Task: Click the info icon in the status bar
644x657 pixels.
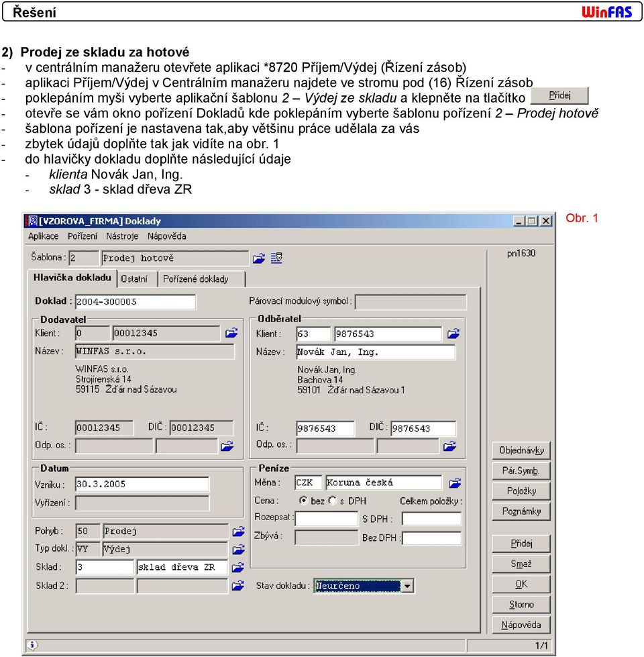Action: [32, 645]
